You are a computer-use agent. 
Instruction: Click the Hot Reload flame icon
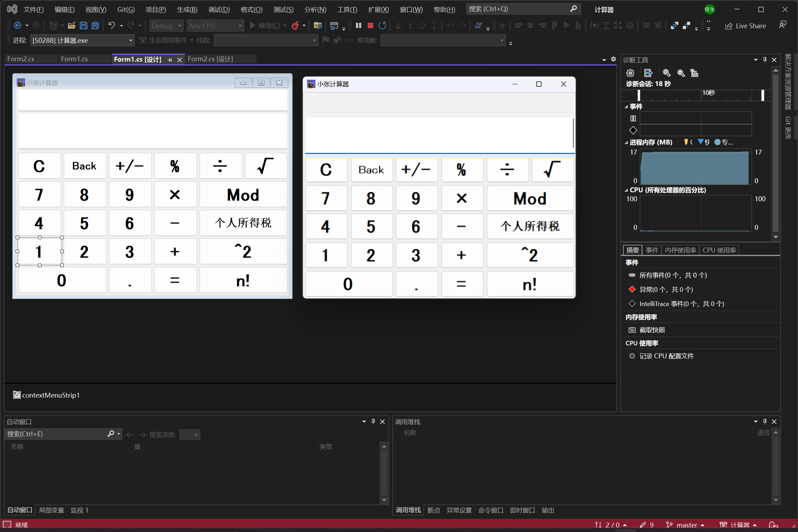[295, 25]
